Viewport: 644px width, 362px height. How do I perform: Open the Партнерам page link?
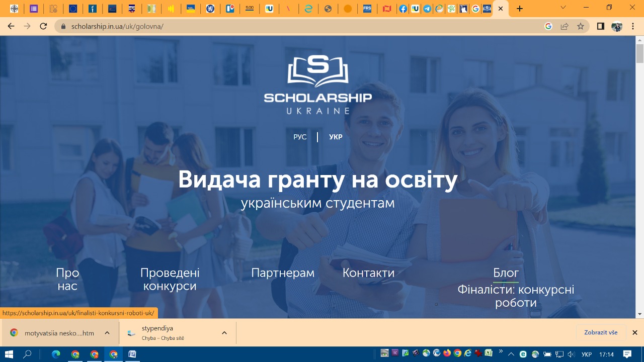click(x=282, y=273)
